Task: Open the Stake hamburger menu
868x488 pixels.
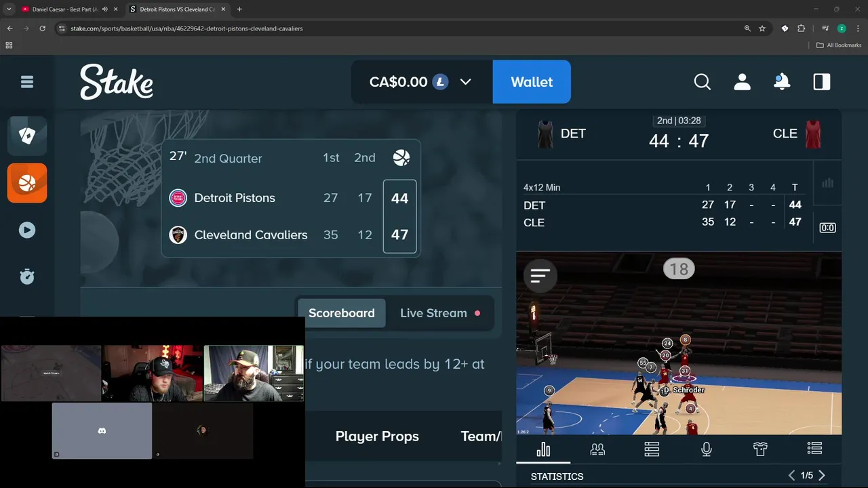Action: [x=27, y=82]
